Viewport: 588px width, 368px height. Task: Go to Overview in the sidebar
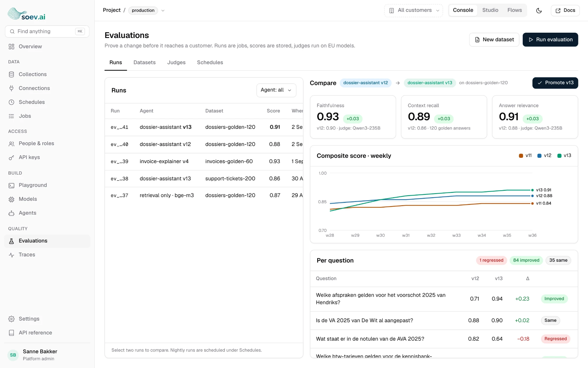pos(47,47)
